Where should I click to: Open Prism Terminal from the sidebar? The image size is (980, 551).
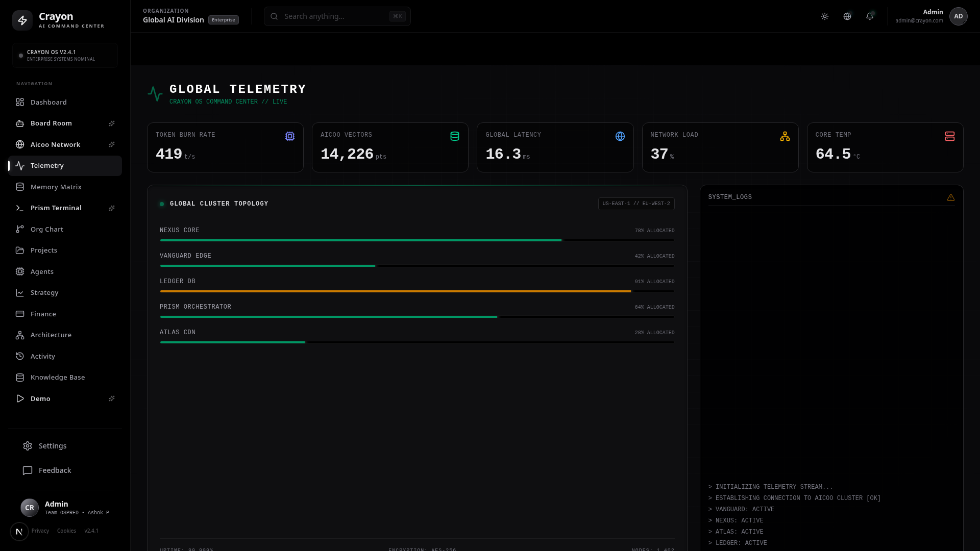[x=65, y=208]
